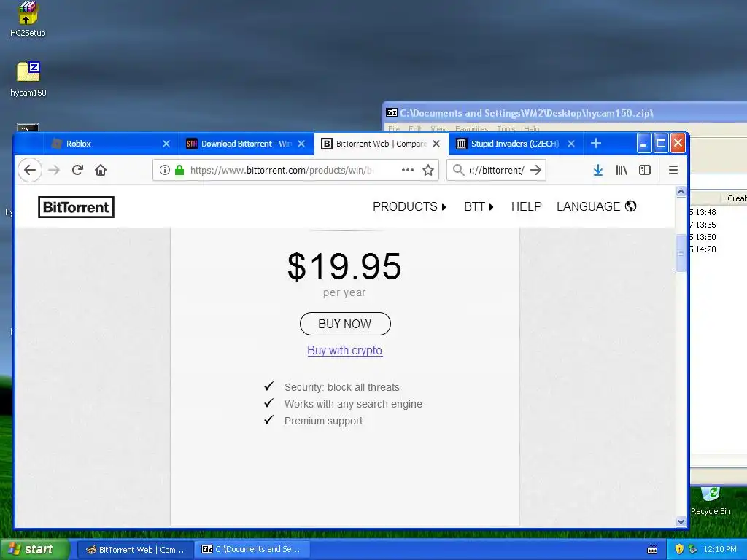Viewport: 747px width, 560px height.
Task: Open the Firefox library icon
Action: 622,170
